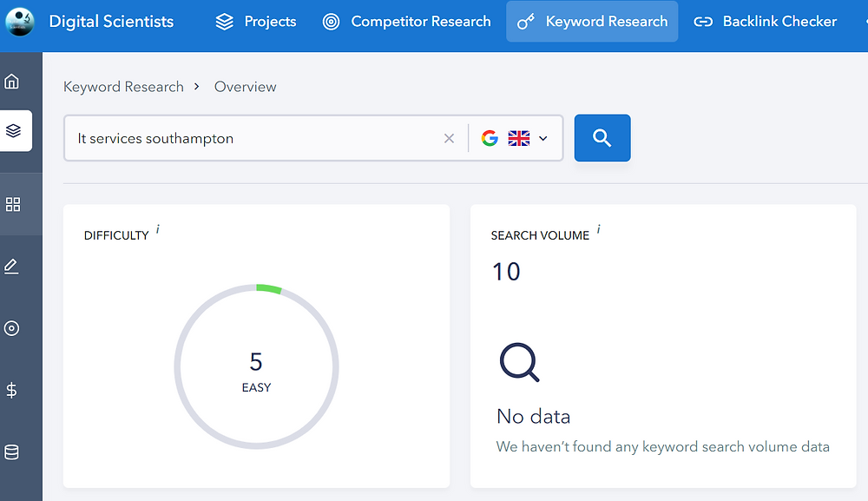Show the Difficulty info tooltip
This screenshot has width=868, height=501.
(158, 229)
